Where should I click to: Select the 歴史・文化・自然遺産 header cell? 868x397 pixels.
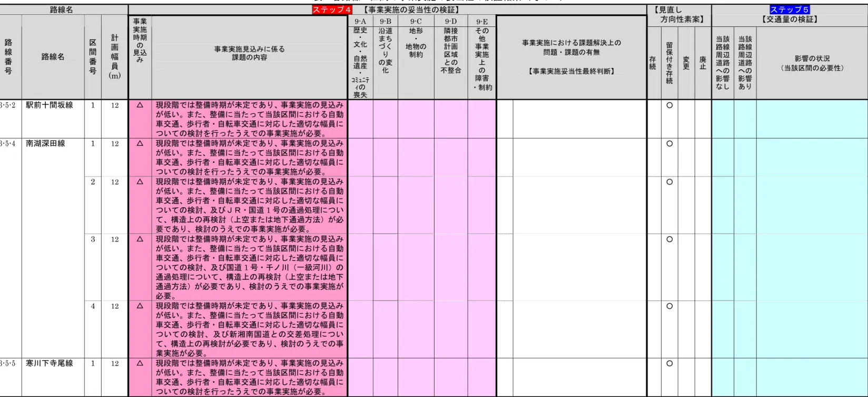pos(360,63)
